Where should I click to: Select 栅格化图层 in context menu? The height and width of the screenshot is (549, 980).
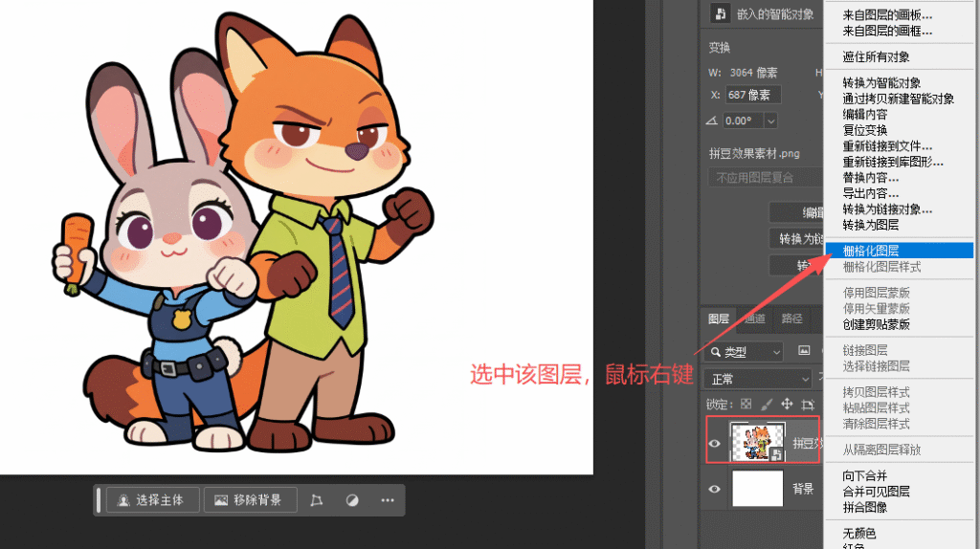pyautogui.click(x=900, y=251)
